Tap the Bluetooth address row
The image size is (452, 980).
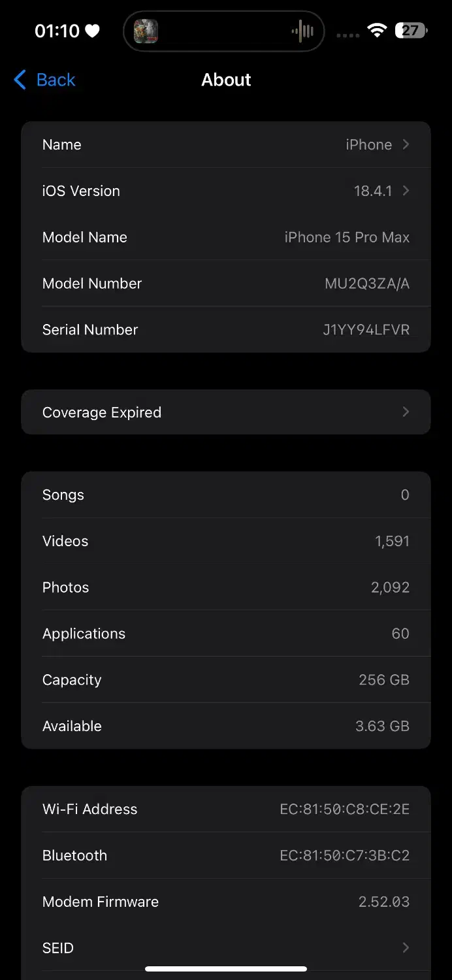click(x=225, y=855)
